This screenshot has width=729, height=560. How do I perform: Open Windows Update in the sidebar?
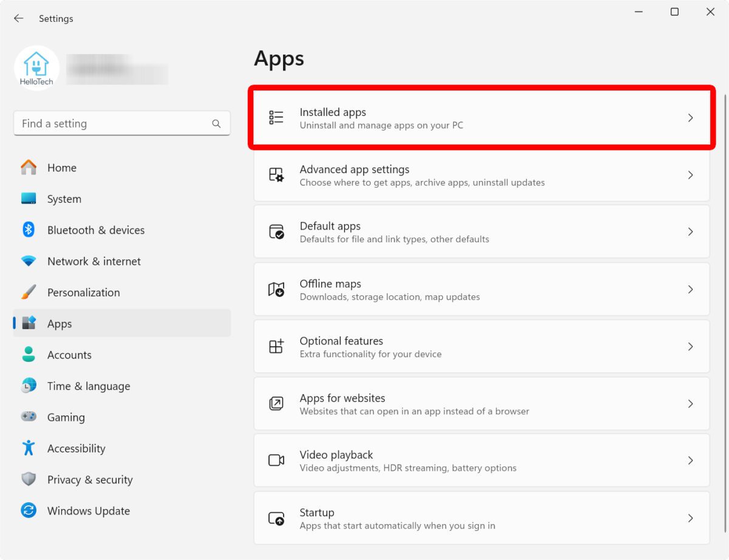coord(88,511)
